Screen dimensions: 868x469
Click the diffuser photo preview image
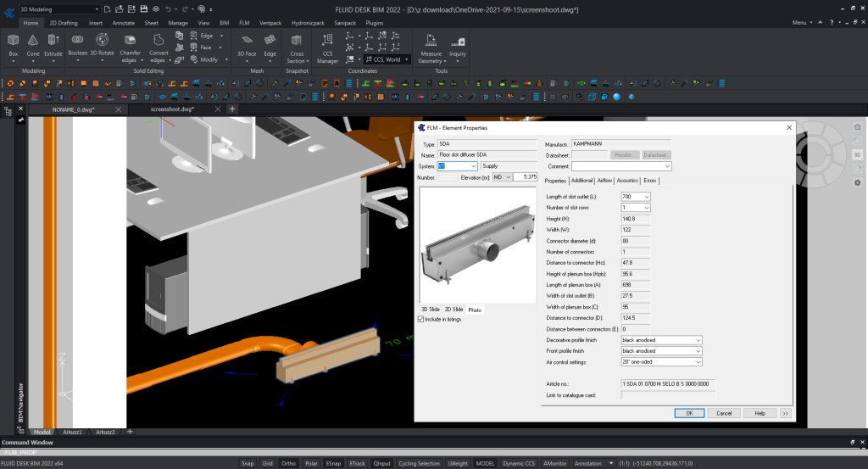(479, 244)
